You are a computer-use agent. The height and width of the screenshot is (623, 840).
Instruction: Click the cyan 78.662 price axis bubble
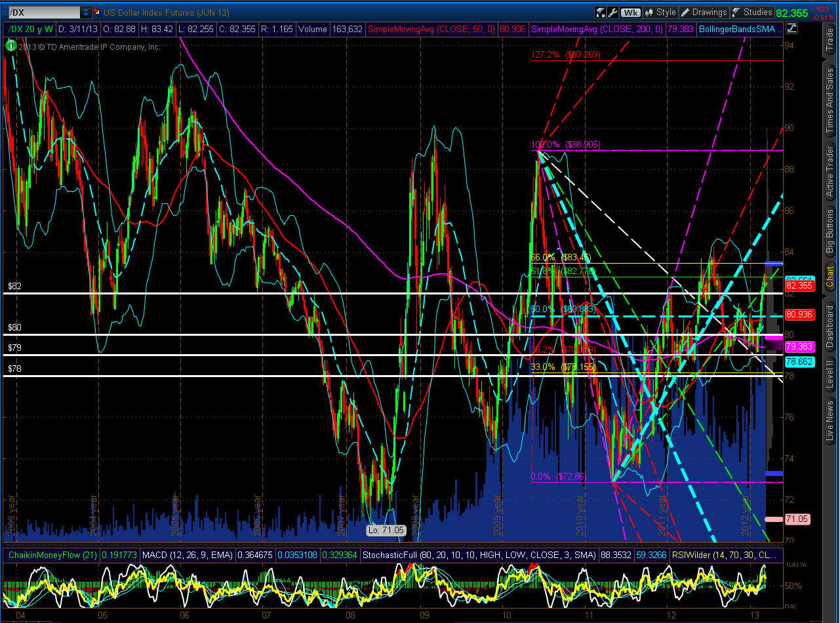[799, 361]
